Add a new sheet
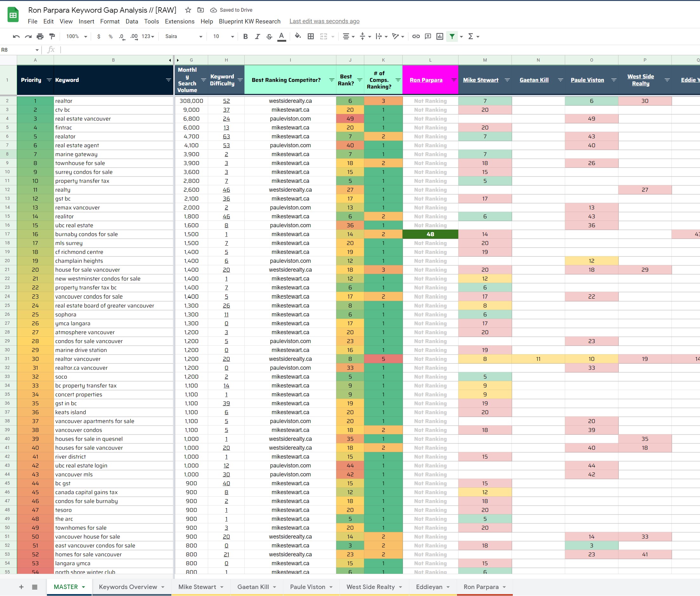Viewport: 700px width, 596px height. (21, 587)
